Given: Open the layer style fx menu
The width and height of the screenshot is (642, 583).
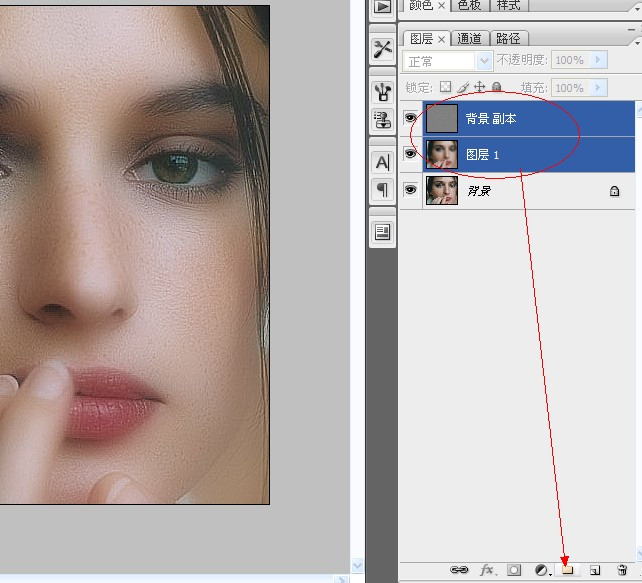Looking at the screenshot, I should (488, 570).
